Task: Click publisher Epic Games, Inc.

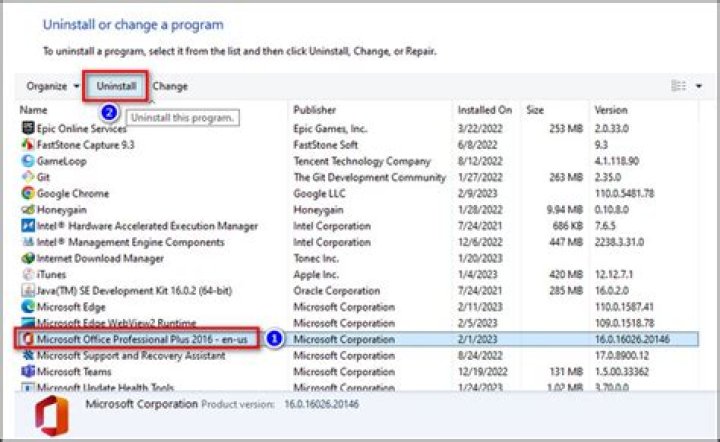Action: point(330,129)
